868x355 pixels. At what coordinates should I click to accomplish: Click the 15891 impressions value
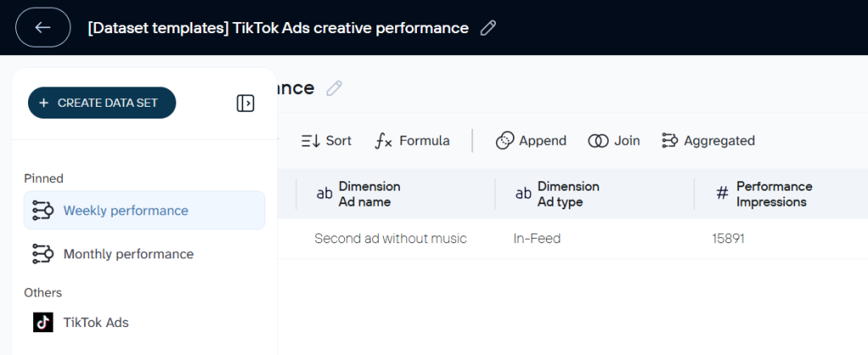tap(728, 239)
